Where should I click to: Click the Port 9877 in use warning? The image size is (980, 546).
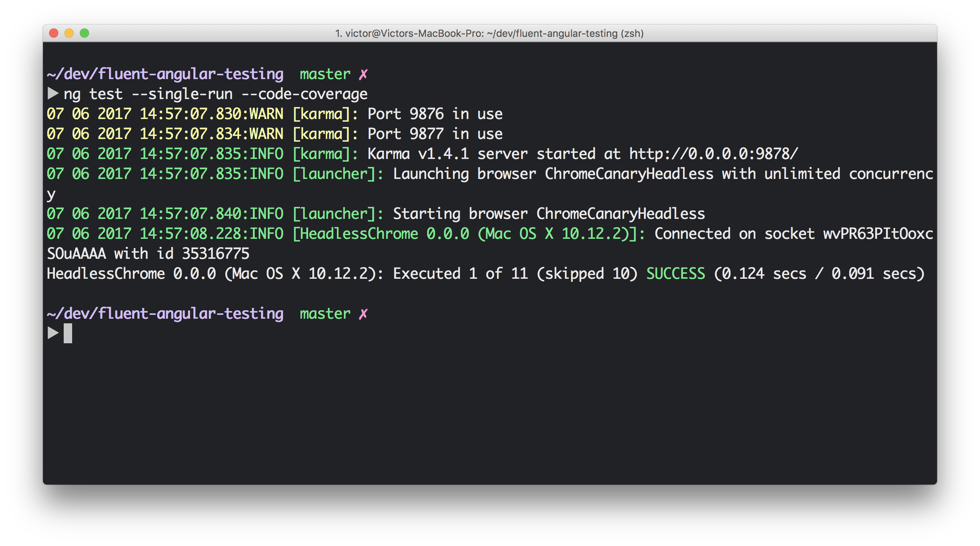point(435,134)
